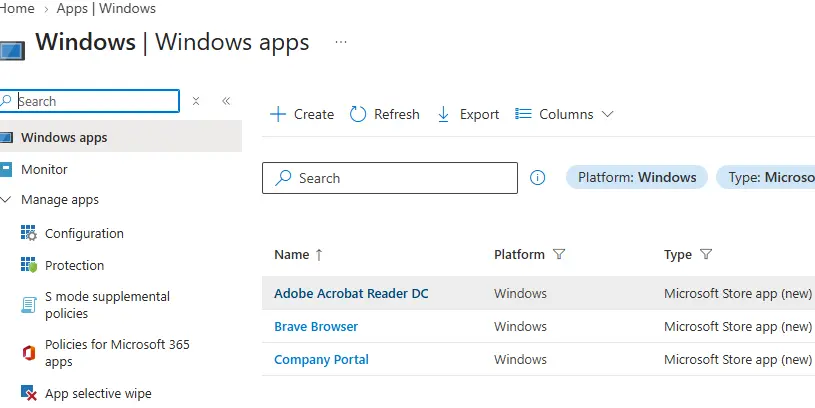Screen dimensions: 815x408
Task: Click the Windows apps sidebar icon
Action: tap(6, 138)
